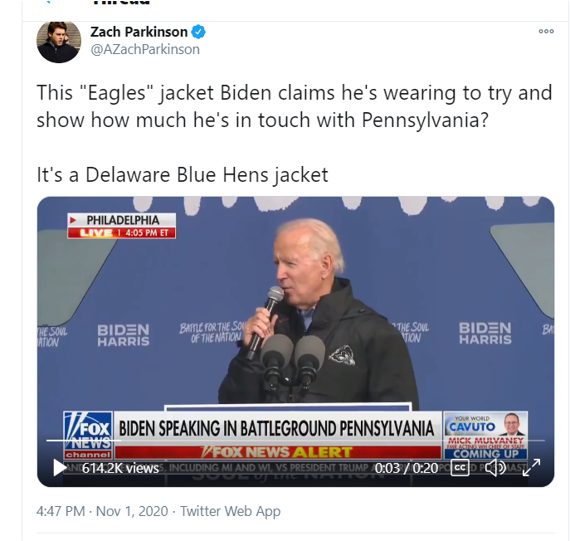
Task: Mute the video using speaker icon
Action: (x=495, y=468)
